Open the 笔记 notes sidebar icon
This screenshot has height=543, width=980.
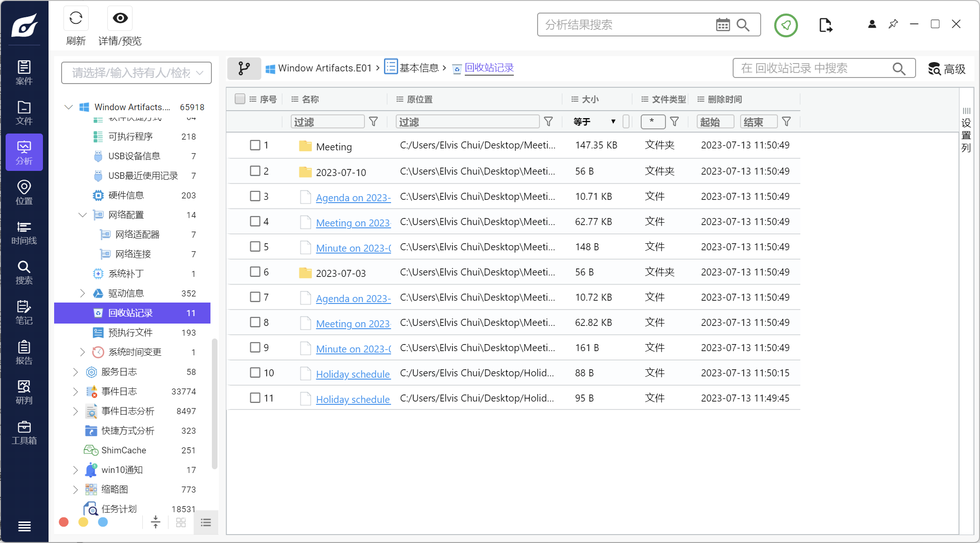pyautogui.click(x=24, y=312)
